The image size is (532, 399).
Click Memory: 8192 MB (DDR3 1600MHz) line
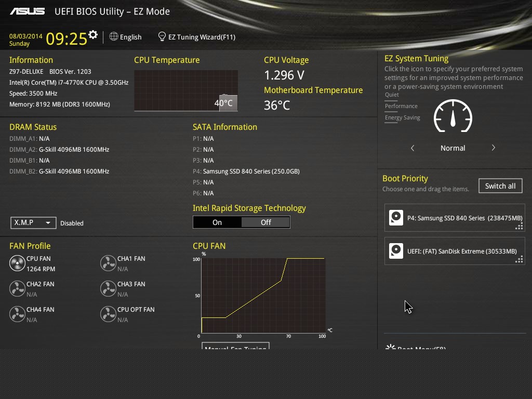click(60, 104)
